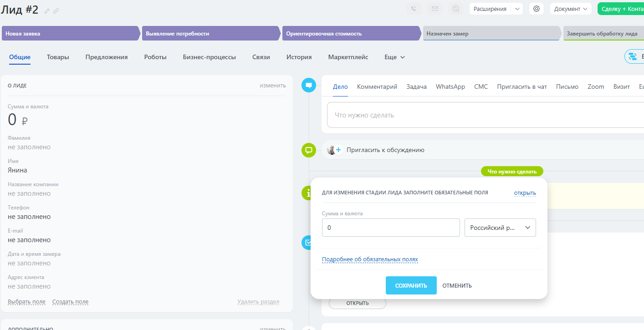Select the WhatsApp timeline tab
The image size is (644, 330).
point(450,87)
